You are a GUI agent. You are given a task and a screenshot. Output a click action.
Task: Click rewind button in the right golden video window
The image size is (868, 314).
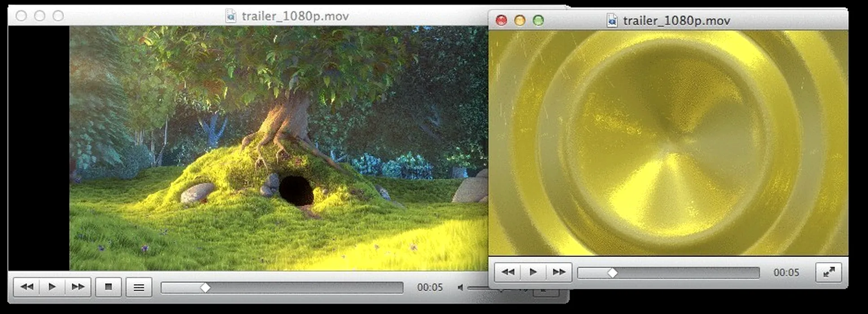pyautogui.click(x=508, y=272)
